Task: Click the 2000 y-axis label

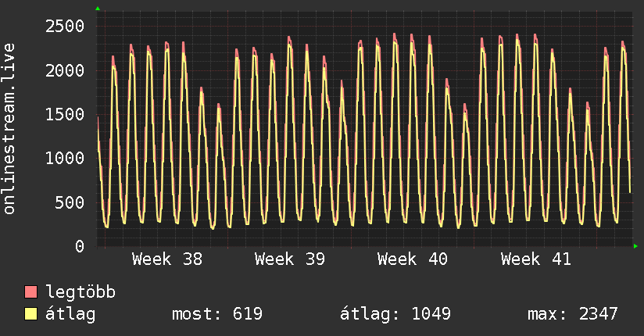Action: tap(65, 70)
